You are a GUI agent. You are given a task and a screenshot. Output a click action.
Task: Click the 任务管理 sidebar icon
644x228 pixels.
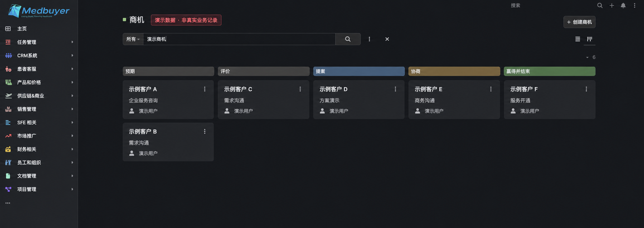coord(8,42)
